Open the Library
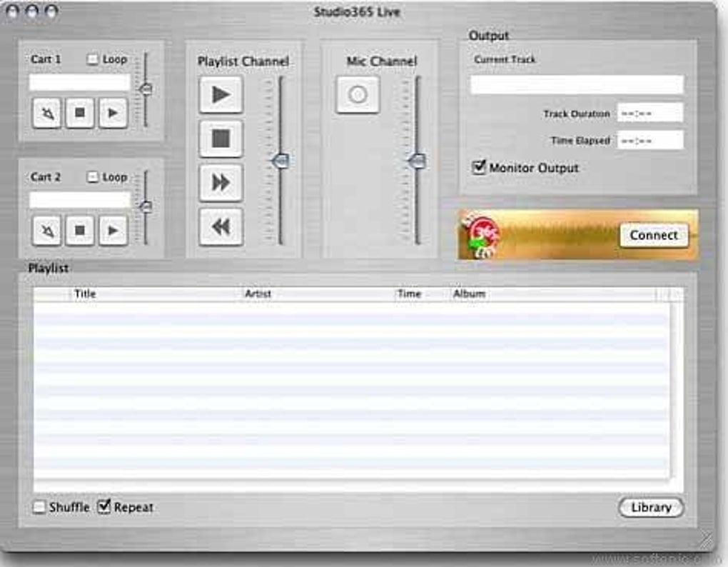The height and width of the screenshot is (567, 728). tap(651, 507)
